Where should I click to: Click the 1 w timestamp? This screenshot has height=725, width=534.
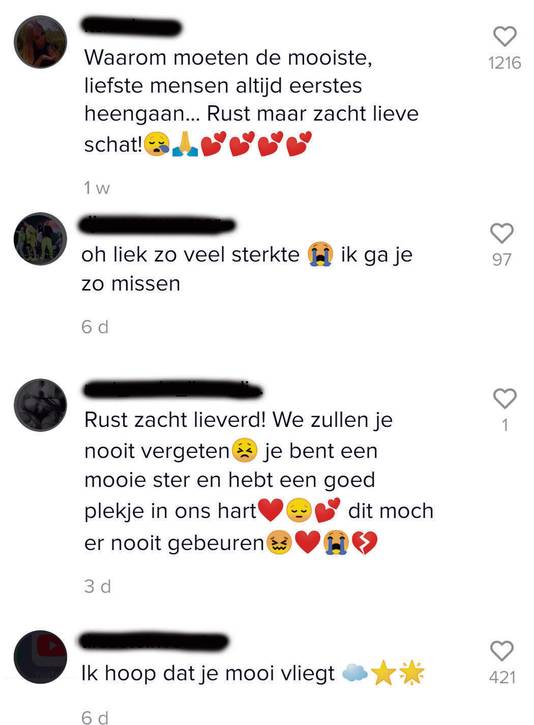97,188
